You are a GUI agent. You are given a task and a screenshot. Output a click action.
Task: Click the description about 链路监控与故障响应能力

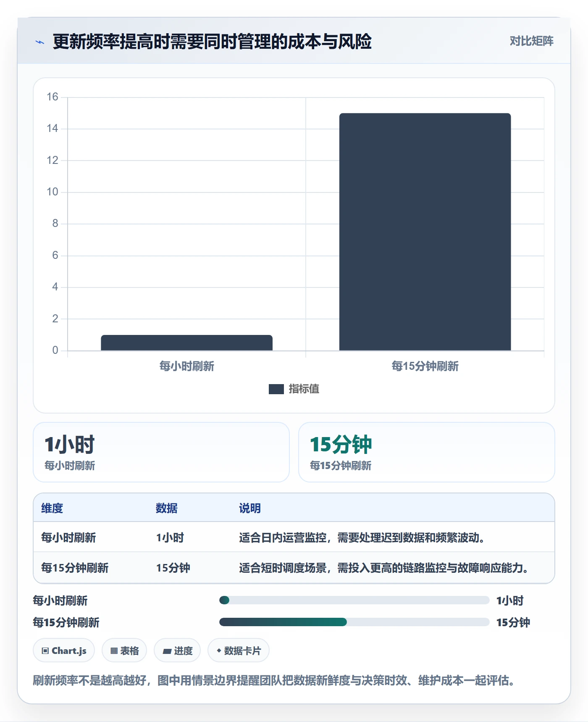384,568
